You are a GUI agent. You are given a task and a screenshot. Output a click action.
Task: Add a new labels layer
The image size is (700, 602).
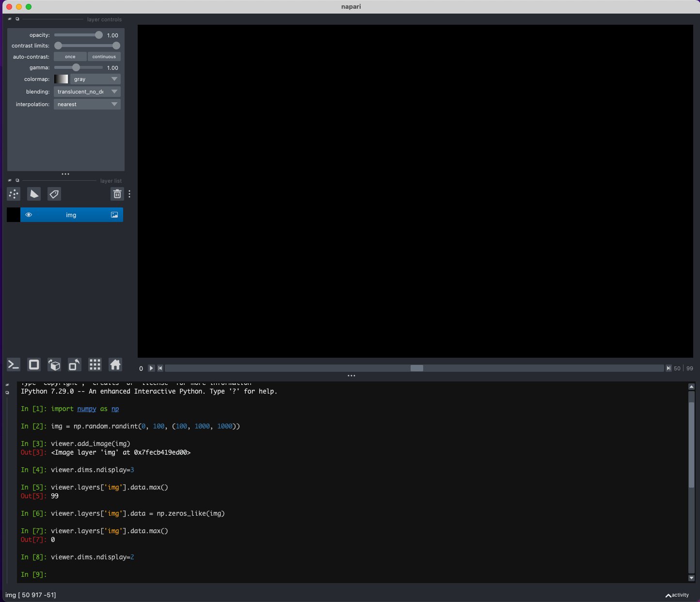pos(54,194)
